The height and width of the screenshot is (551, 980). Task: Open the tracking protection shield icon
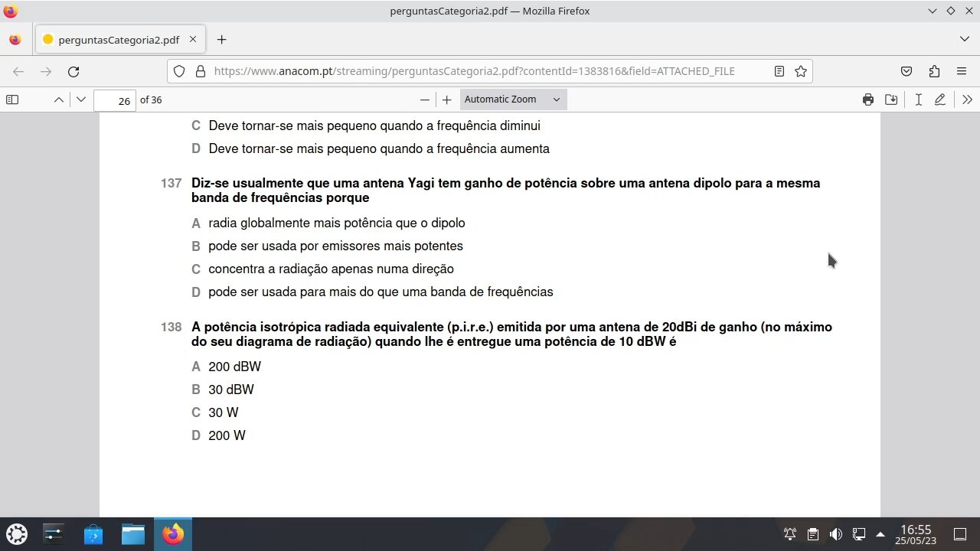coord(179,71)
